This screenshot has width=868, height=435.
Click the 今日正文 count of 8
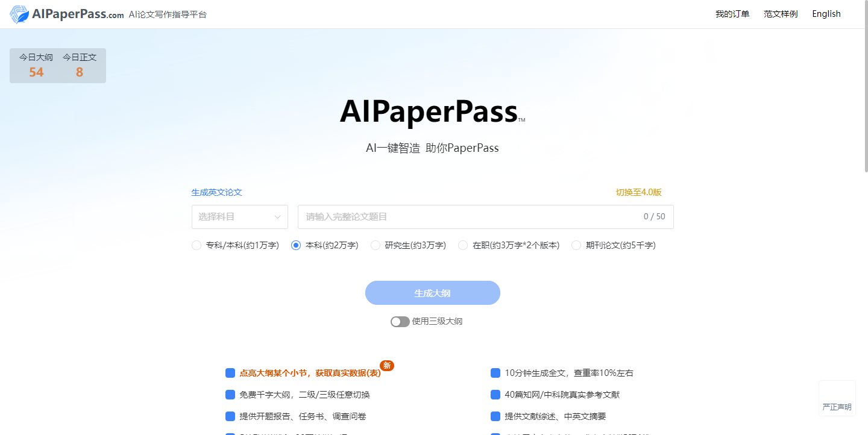(80, 72)
